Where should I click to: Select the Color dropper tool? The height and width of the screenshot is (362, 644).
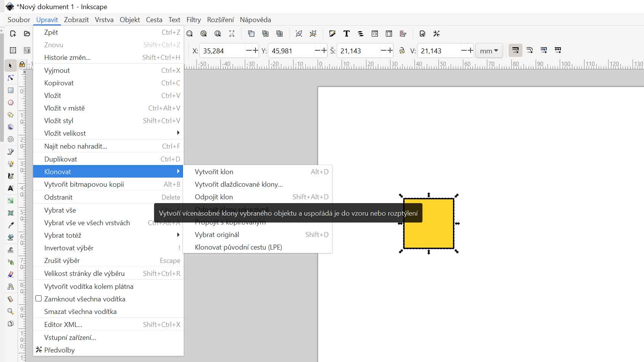pyautogui.click(x=11, y=225)
